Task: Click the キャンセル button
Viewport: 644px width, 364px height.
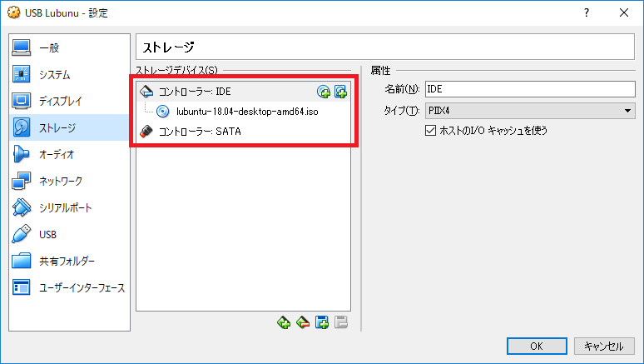Action: click(x=604, y=346)
